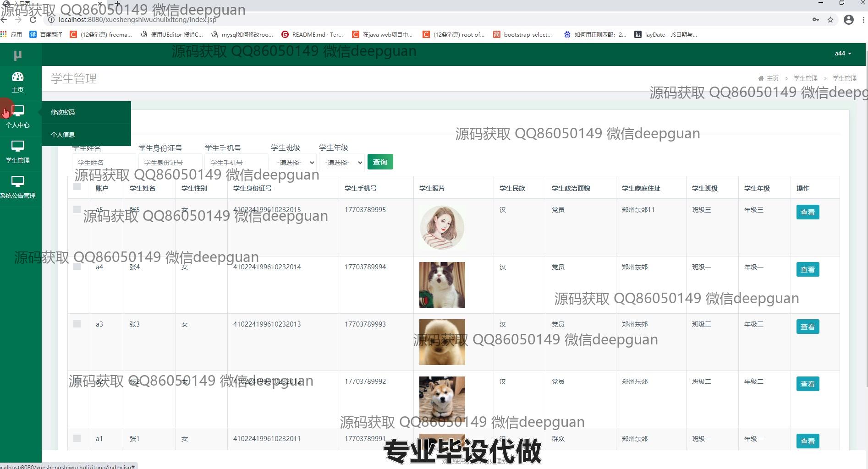Expand the 学生年级 dropdown filter
This screenshot has height=469, width=868.
341,163
